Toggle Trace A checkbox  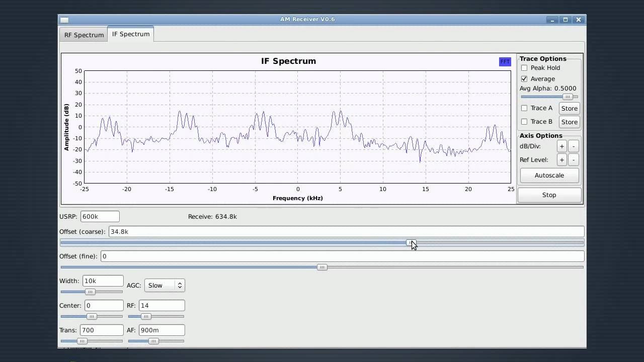tap(524, 108)
